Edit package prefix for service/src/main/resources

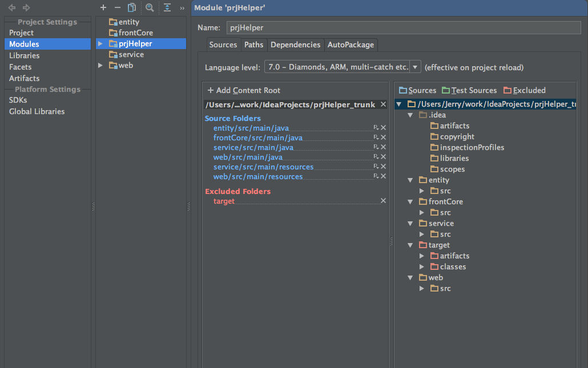(x=376, y=167)
